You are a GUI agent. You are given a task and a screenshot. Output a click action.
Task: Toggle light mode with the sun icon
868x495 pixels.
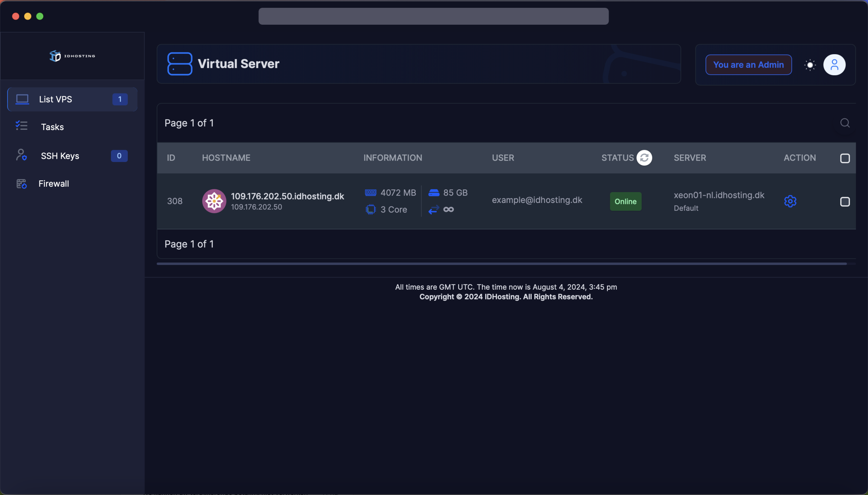(x=810, y=65)
